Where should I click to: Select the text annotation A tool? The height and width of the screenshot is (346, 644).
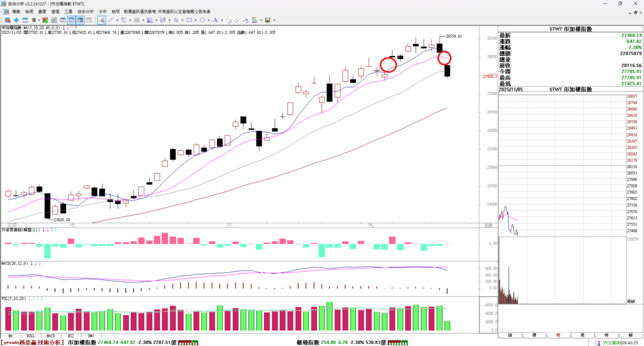click(216, 20)
